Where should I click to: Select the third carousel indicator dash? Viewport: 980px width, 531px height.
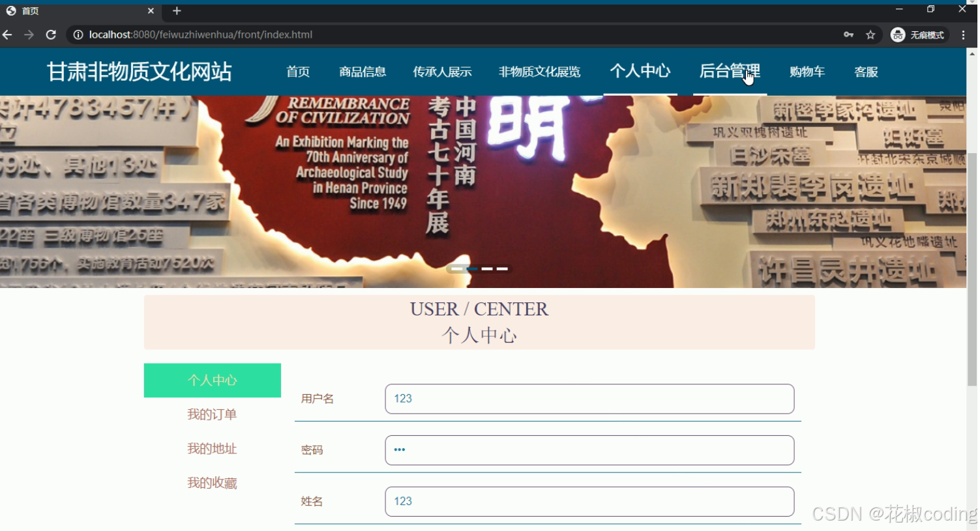[487, 268]
